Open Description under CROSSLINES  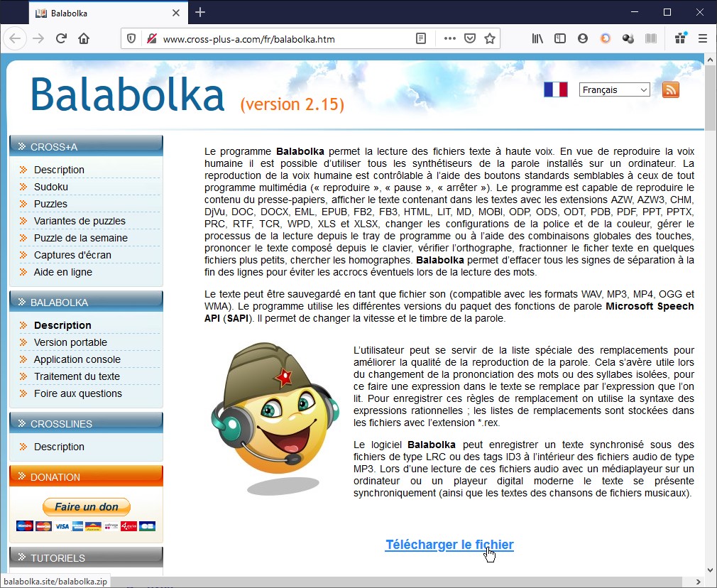[x=59, y=447]
